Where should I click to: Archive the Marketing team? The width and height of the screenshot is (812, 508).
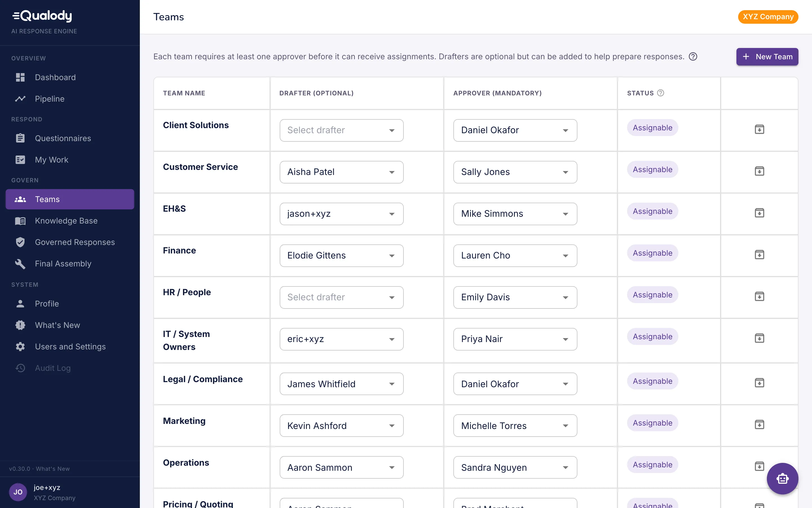click(759, 425)
